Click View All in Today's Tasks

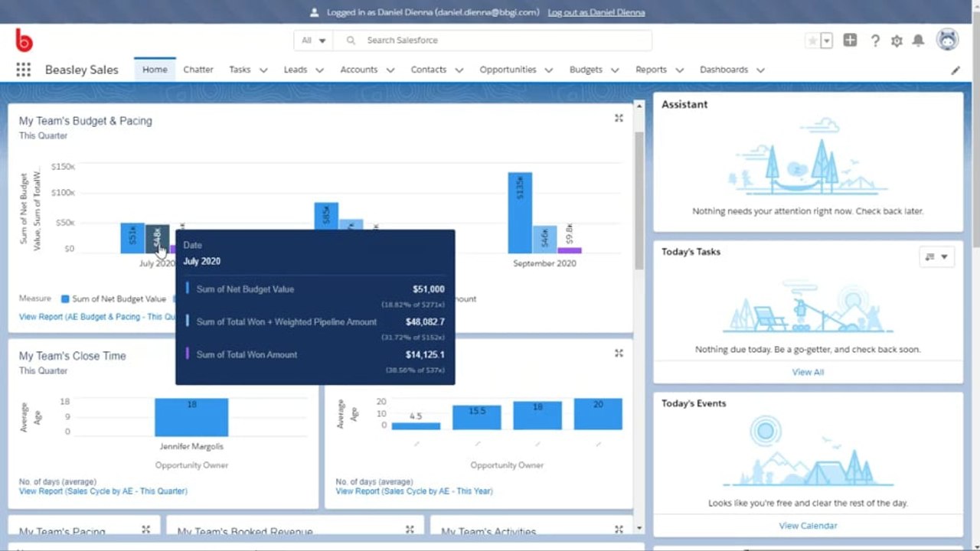coord(808,373)
